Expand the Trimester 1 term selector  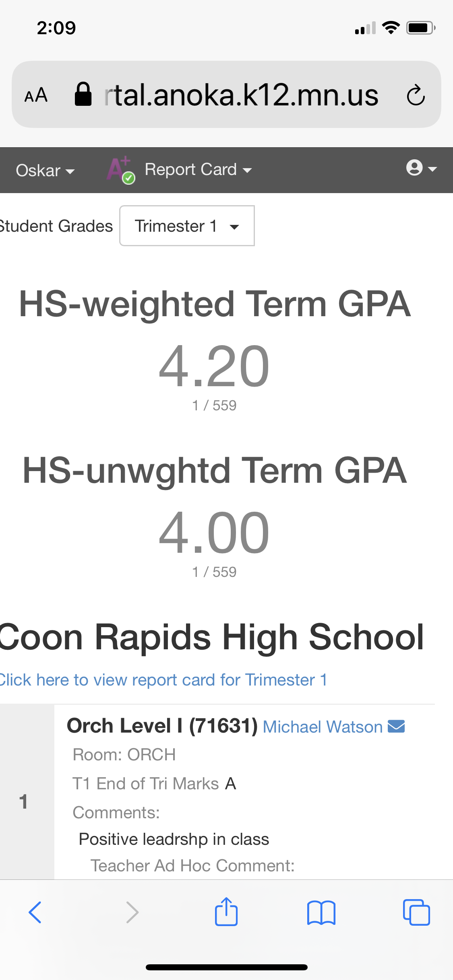coord(187,226)
